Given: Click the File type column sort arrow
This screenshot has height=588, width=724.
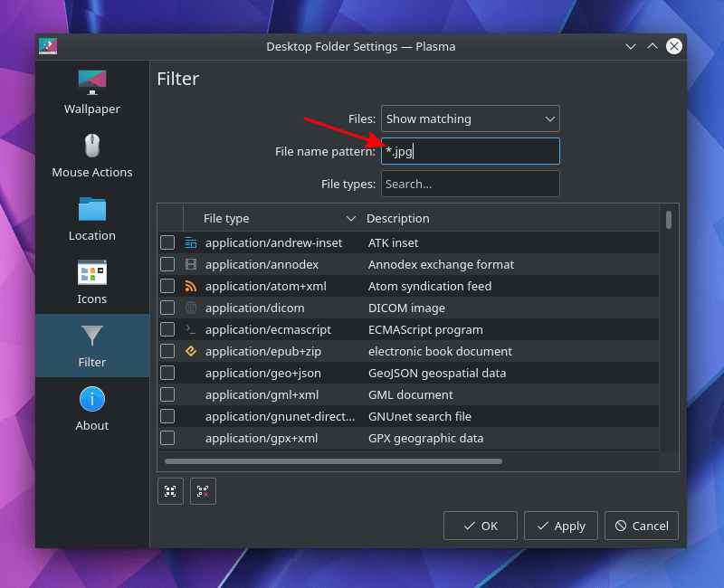Looking at the screenshot, I should tap(351, 218).
